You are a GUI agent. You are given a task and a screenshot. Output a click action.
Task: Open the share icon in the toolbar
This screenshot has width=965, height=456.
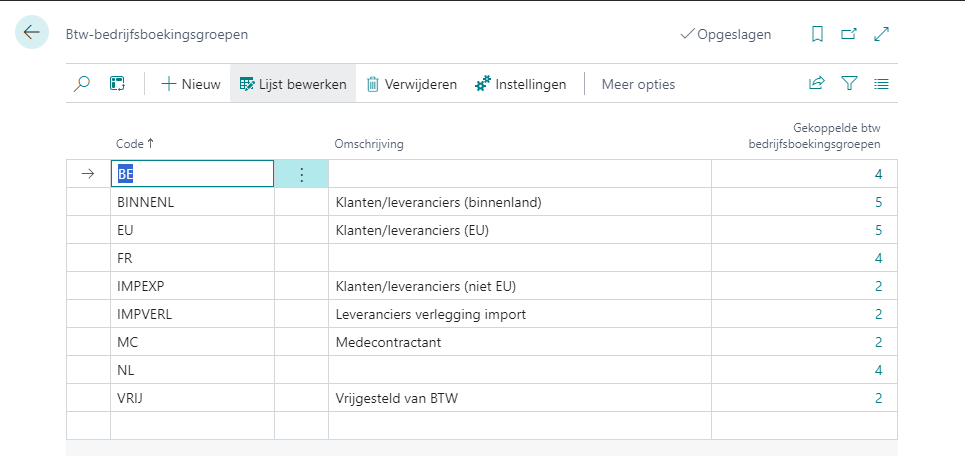coord(816,84)
